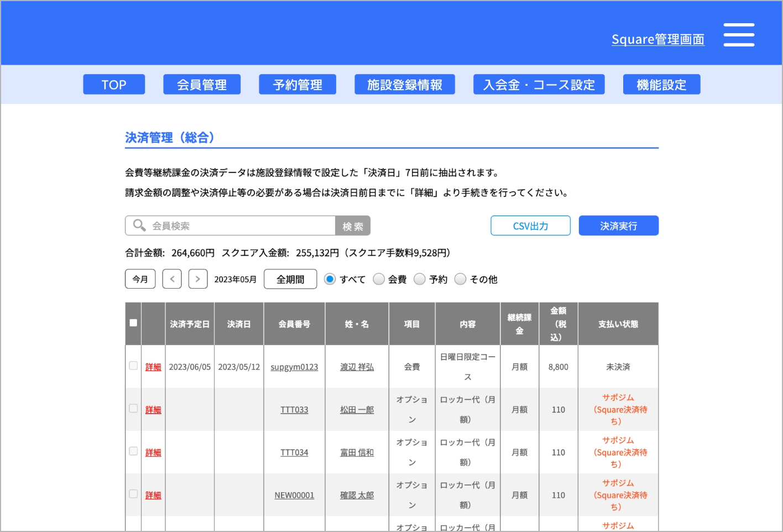783x532 pixels.
Task: Export data with CSV出力 button
Action: click(x=530, y=226)
